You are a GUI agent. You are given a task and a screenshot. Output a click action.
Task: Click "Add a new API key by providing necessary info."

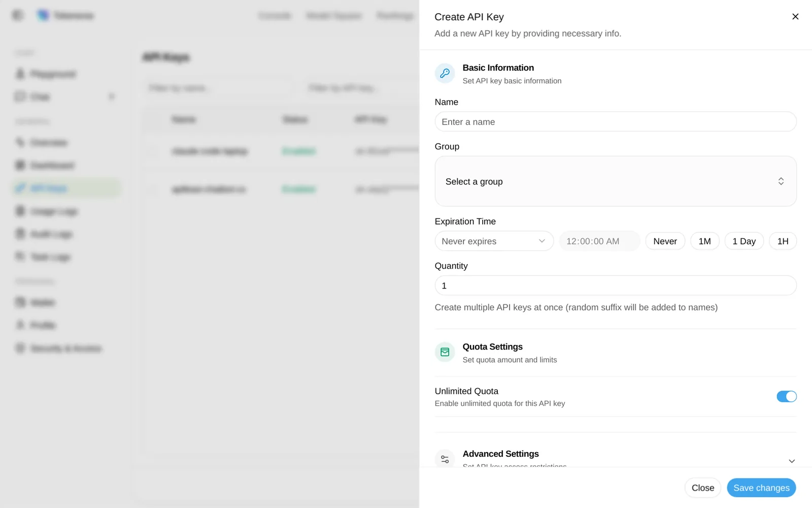[528, 34]
